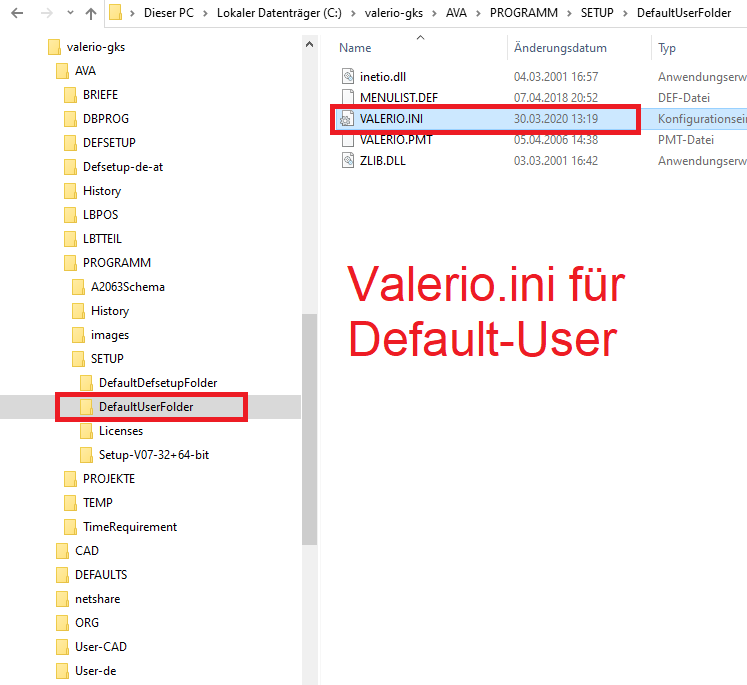Select the inetio.dll file icon
This screenshot has width=747, height=685.
(x=347, y=76)
